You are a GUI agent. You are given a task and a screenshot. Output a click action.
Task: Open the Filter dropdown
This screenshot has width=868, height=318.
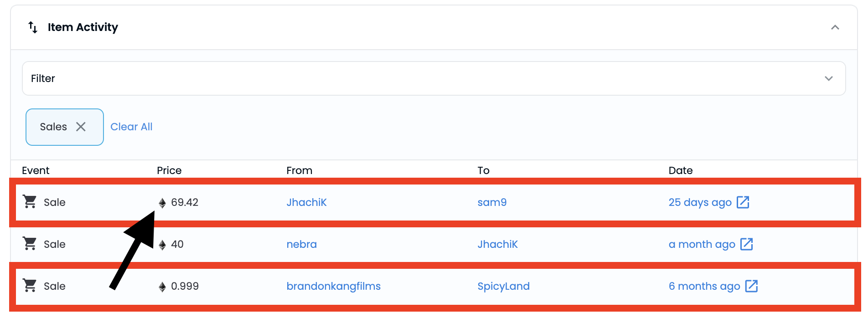(433, 78)
